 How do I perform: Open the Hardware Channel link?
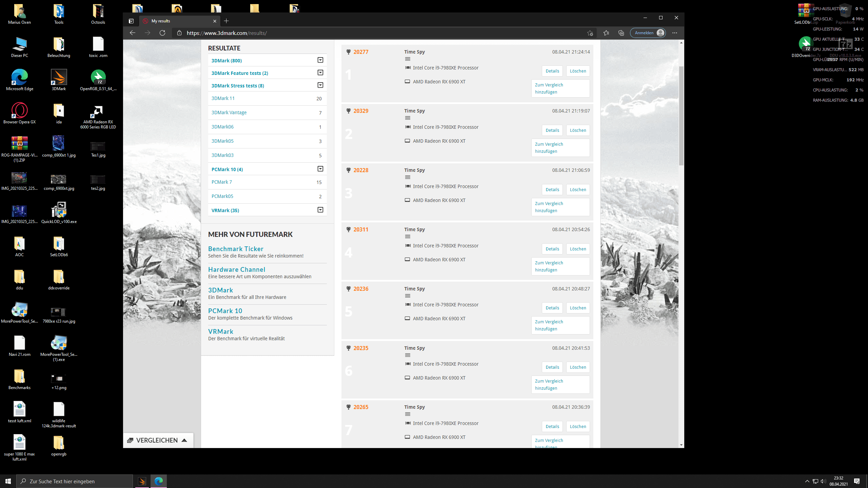[x=237, y=269]
